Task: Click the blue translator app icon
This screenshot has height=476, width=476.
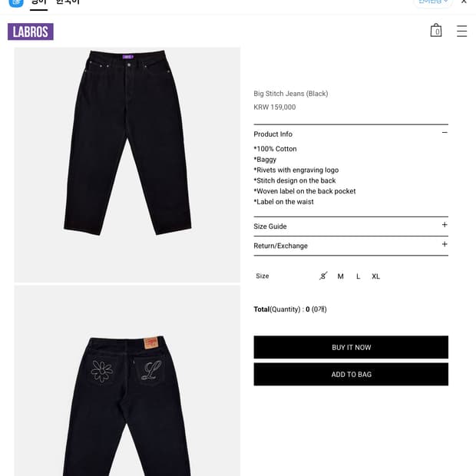Action: pyautogui.click(x=16, y=3)
